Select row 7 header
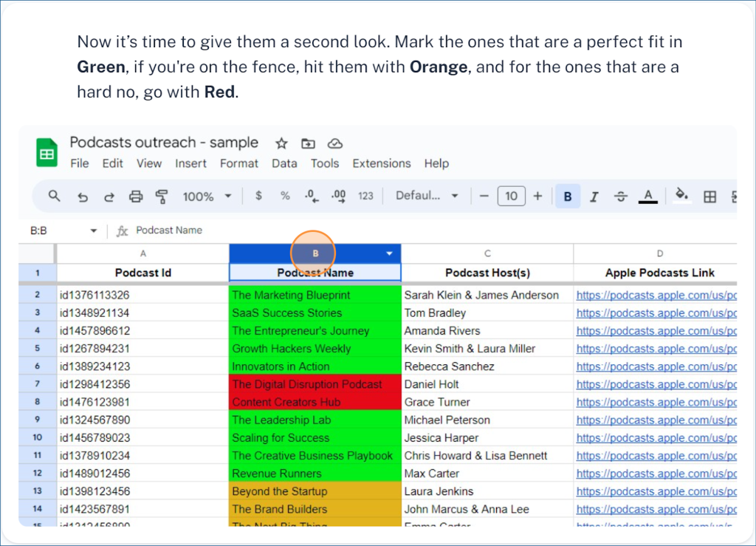The height and width of the screenshot is (546, 756). [38, 384]
